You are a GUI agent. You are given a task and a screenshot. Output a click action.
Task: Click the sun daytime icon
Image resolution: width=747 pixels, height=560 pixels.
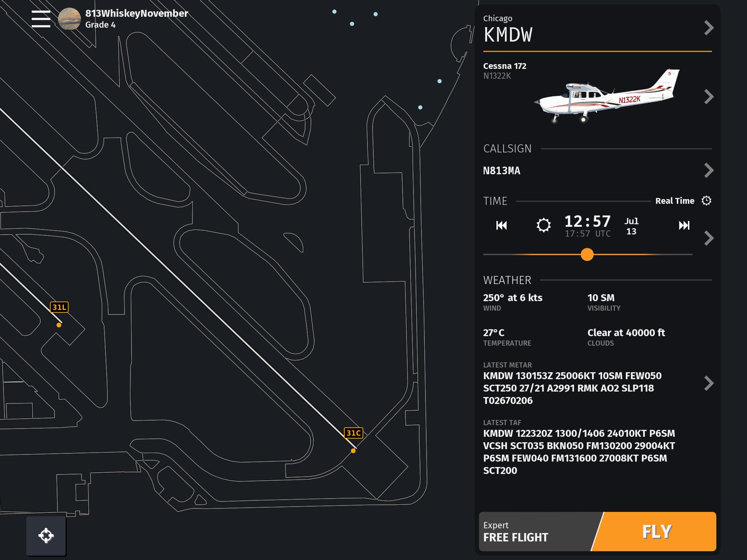click(x=544, y=225)
